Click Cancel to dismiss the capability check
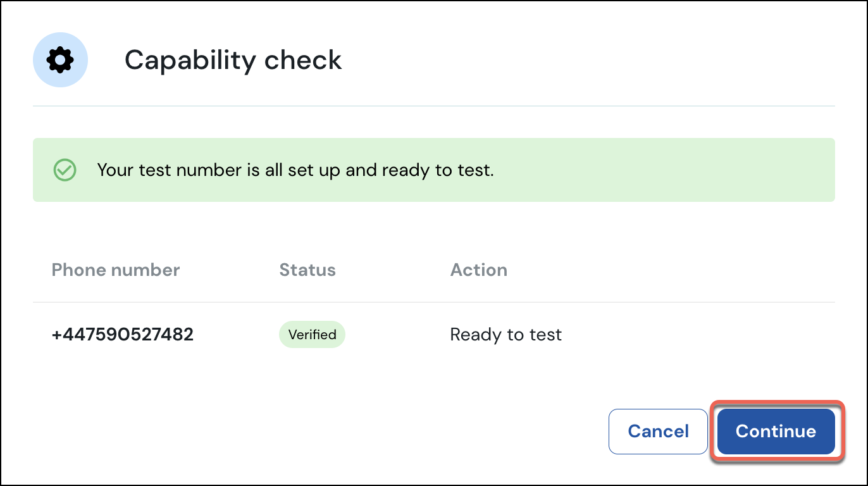 click(x=658, y=431)
